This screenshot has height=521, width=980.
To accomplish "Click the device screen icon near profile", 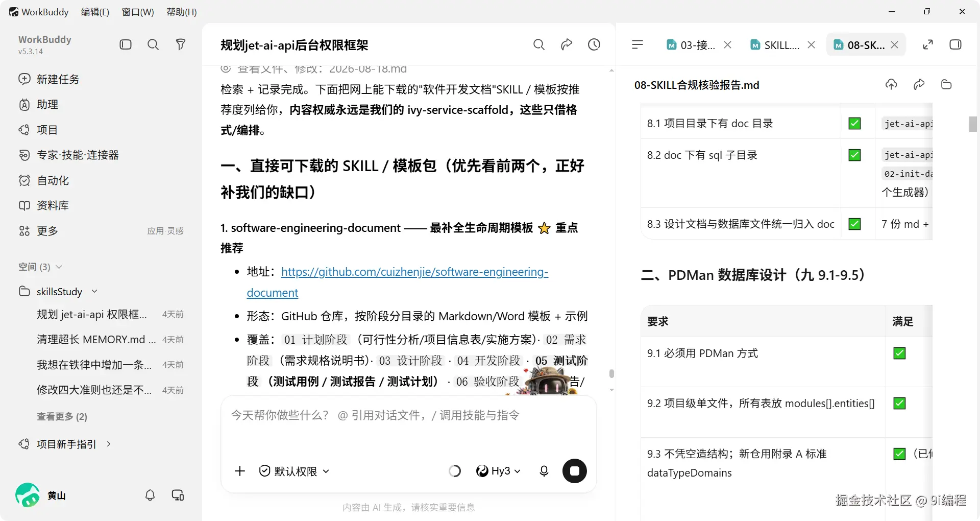I will [178, 495].
